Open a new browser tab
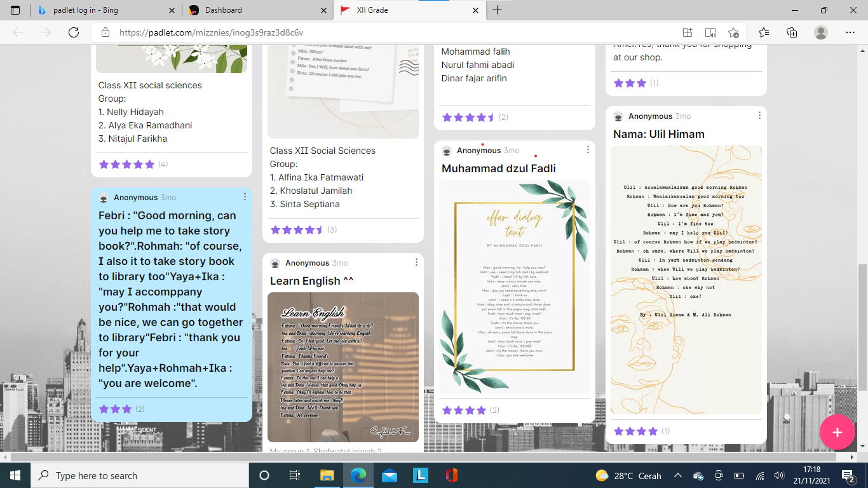The image size is (868, 488). coord(497,10)
